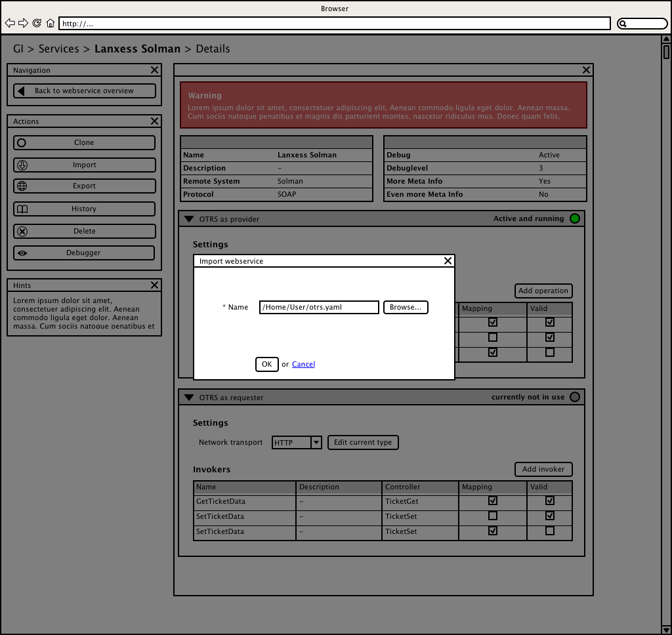Collapse the OTRS as provider section
This screenshot has width=672, height=635.
[189, 219]
